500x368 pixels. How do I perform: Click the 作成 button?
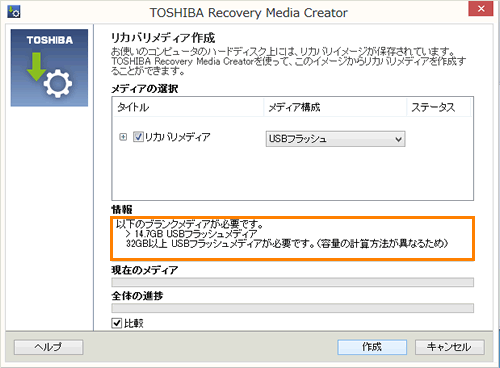[x=372, y=347]
